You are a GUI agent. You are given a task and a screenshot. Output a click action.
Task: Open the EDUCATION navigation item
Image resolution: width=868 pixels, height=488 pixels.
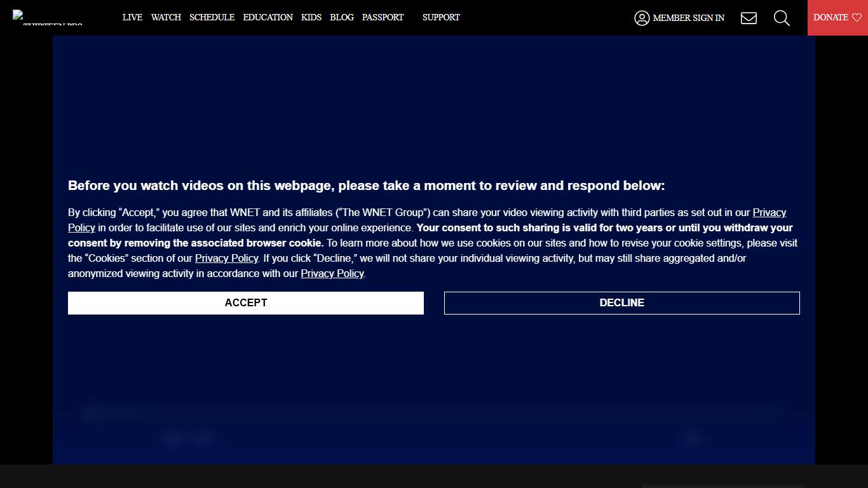pos(268,17)
